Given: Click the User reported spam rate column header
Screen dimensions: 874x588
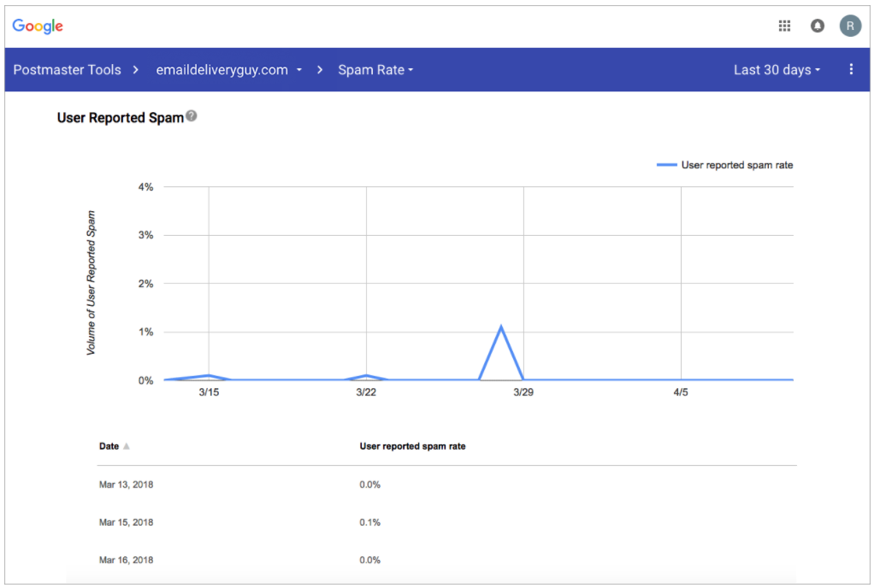Looking at the screenshot, I should 411,445.
